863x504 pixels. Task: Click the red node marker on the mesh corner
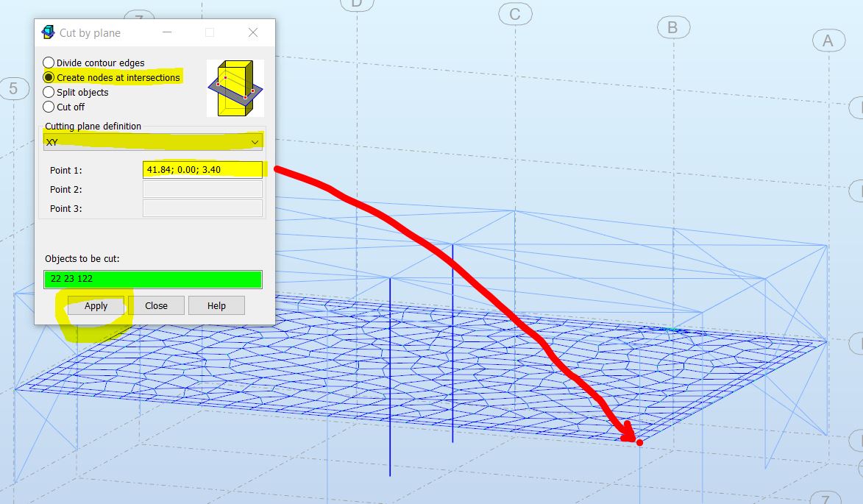[639, 443]
